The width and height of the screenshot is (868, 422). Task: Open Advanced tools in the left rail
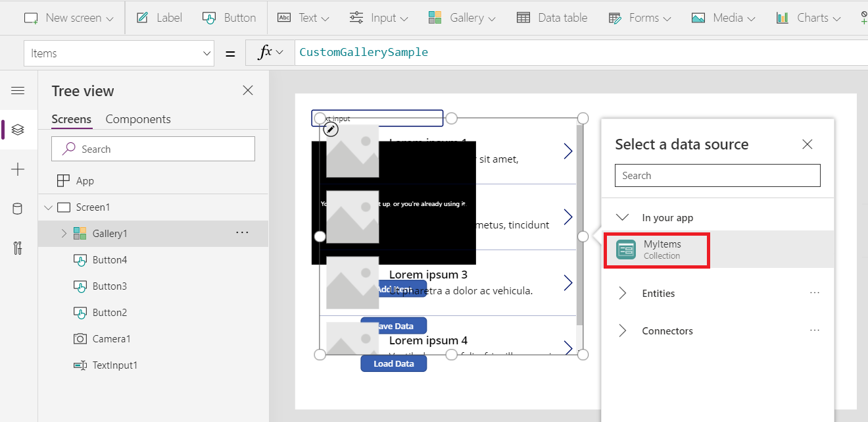(x=17, y=248)
